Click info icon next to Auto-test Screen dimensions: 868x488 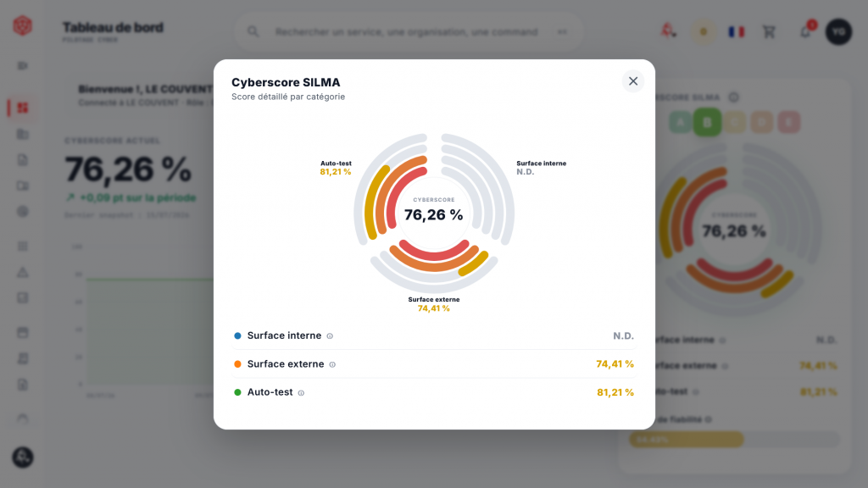(x=301, y=393)
